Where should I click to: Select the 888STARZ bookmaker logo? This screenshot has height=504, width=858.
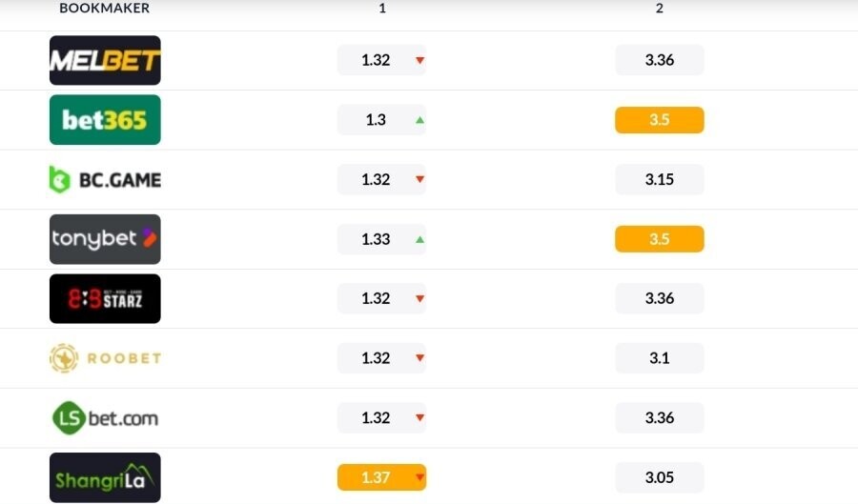pyautogui.click(x=105, y=298)
